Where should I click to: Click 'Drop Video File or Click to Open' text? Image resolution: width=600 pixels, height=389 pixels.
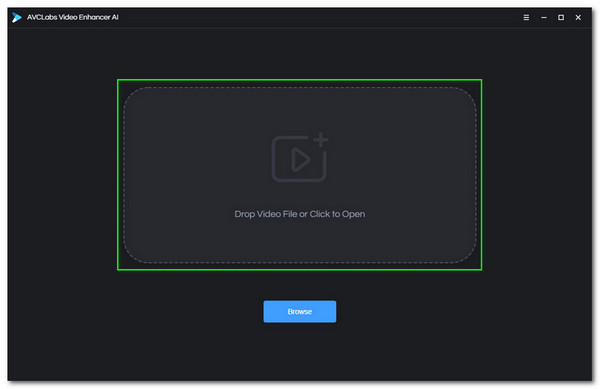pos(300,214)
